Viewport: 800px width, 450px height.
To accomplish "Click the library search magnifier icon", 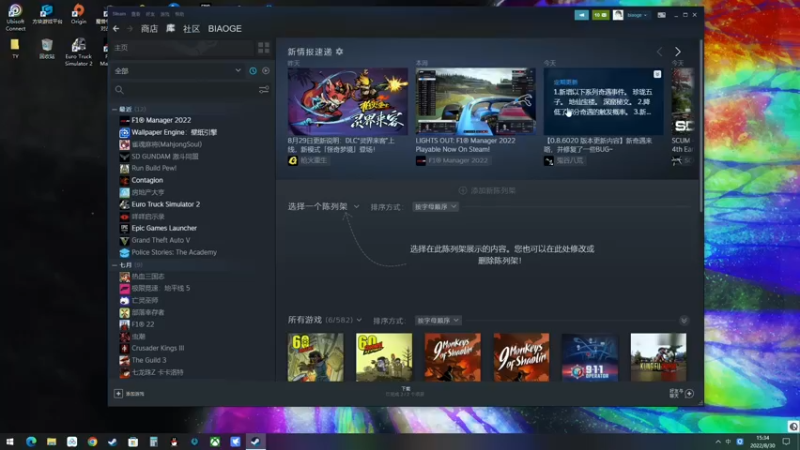I will point(119,90).
